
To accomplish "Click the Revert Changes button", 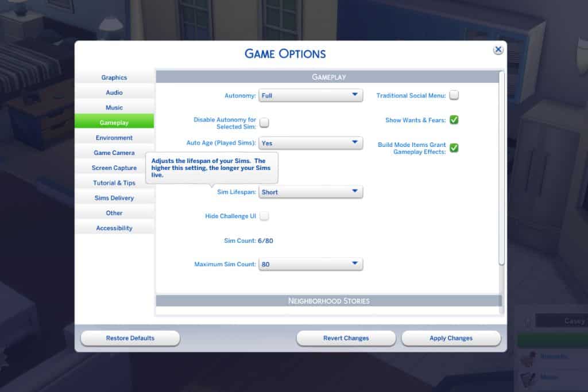I will pos(346,338).
